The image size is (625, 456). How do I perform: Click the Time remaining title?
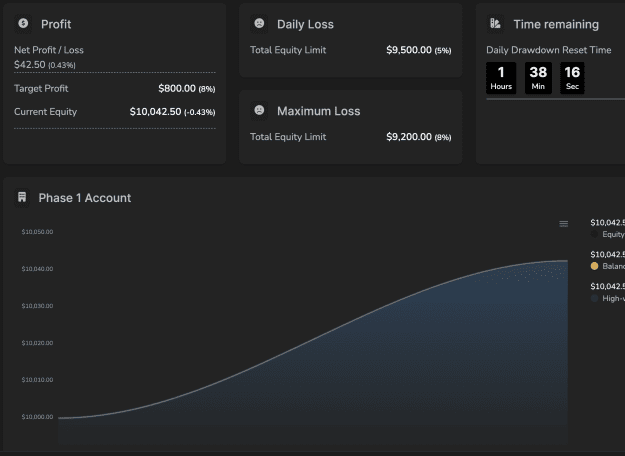tap(556, 24)
